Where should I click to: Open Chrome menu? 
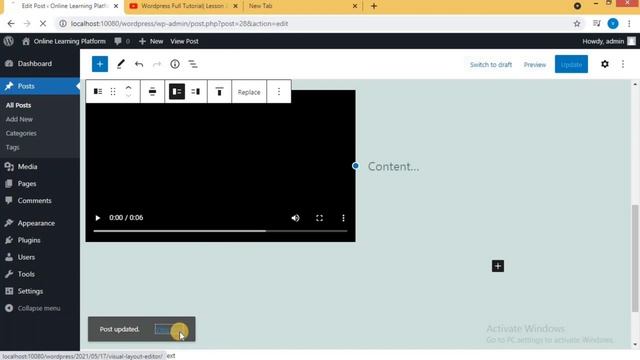click(x=629, y=24)
